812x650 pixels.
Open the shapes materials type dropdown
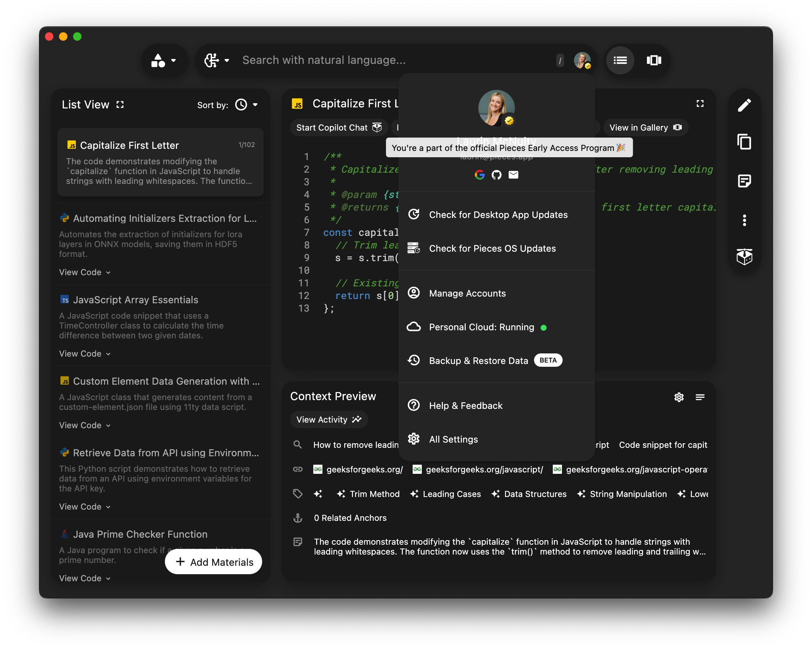click(164, 60)
